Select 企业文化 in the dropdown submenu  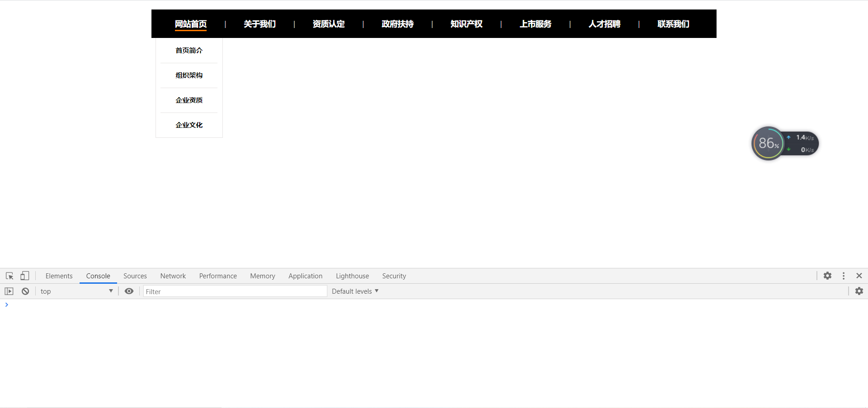189,125
